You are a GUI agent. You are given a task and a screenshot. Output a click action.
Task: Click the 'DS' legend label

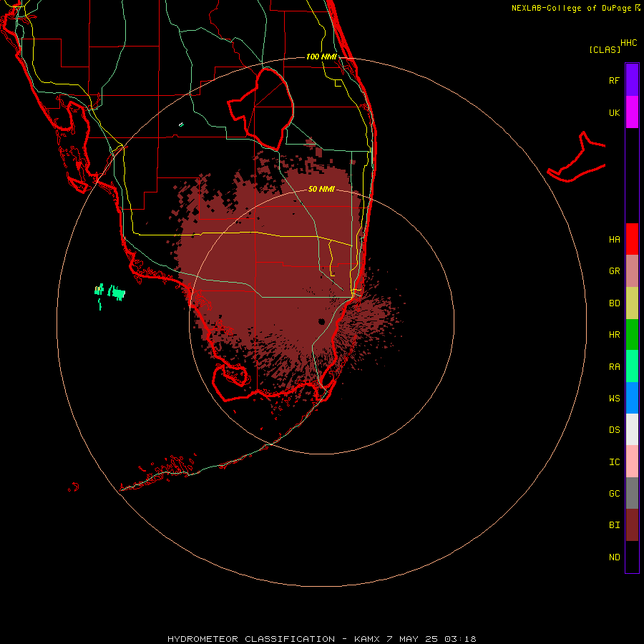click(614, 429)
